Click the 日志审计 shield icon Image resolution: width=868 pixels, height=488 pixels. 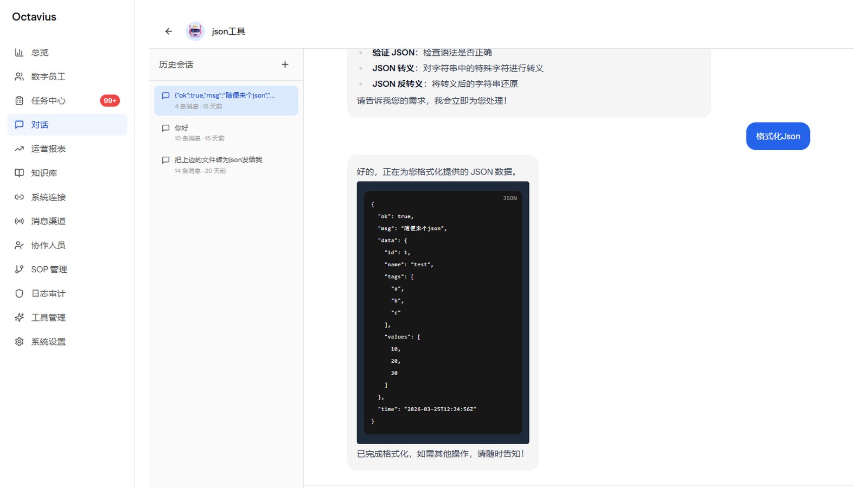(x=19, y=293)
